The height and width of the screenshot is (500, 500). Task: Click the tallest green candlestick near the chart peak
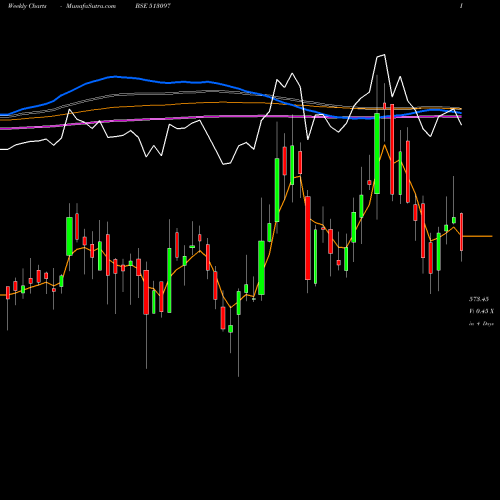click(x=377, y=153)
